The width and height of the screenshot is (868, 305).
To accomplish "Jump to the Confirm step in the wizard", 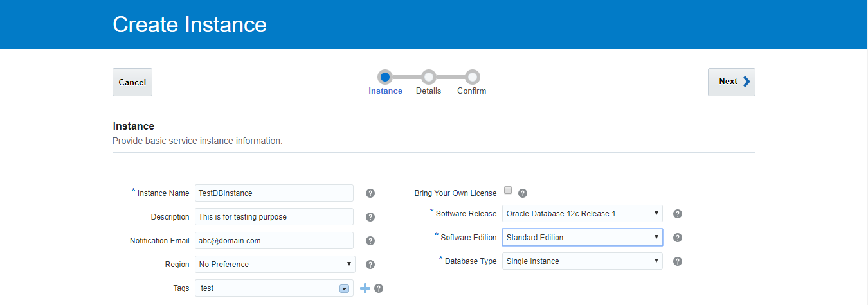I will tap(472, 77).
